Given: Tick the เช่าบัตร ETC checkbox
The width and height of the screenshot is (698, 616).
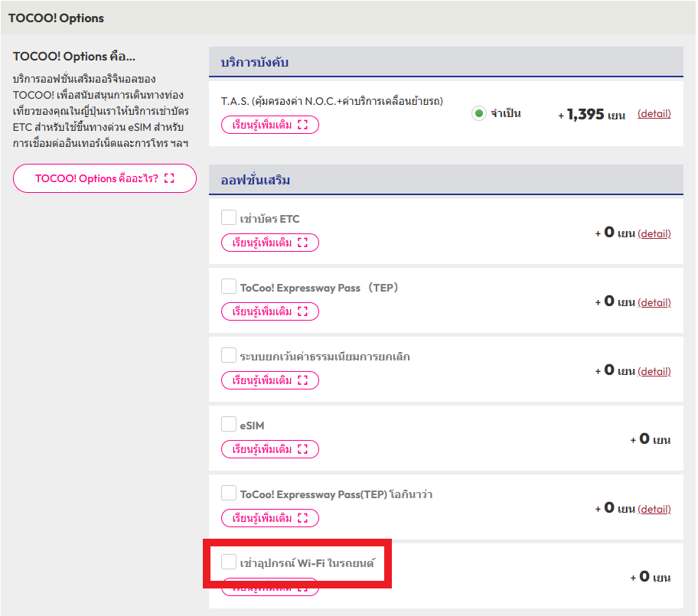Looking at the screenshot, I should point(228,217).
